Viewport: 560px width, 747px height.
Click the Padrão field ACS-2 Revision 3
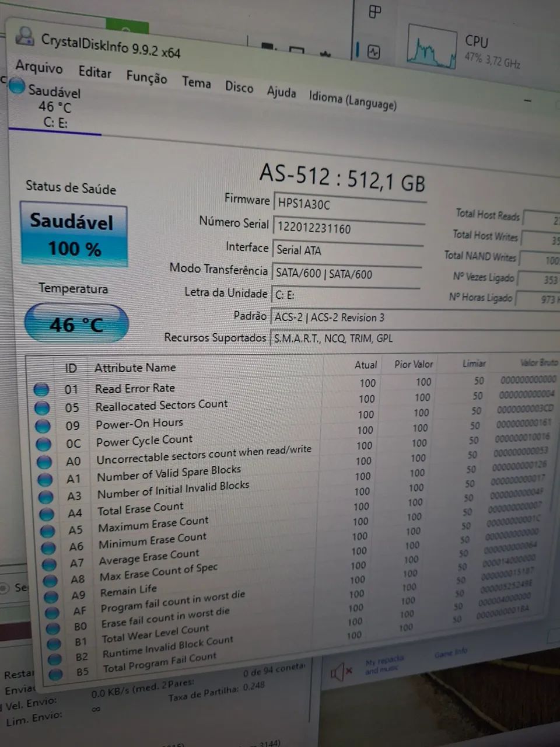pos(415,317)
